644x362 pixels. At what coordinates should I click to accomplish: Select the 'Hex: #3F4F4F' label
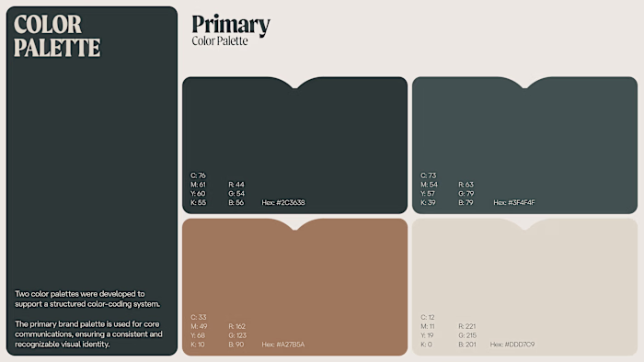[514, 202]
